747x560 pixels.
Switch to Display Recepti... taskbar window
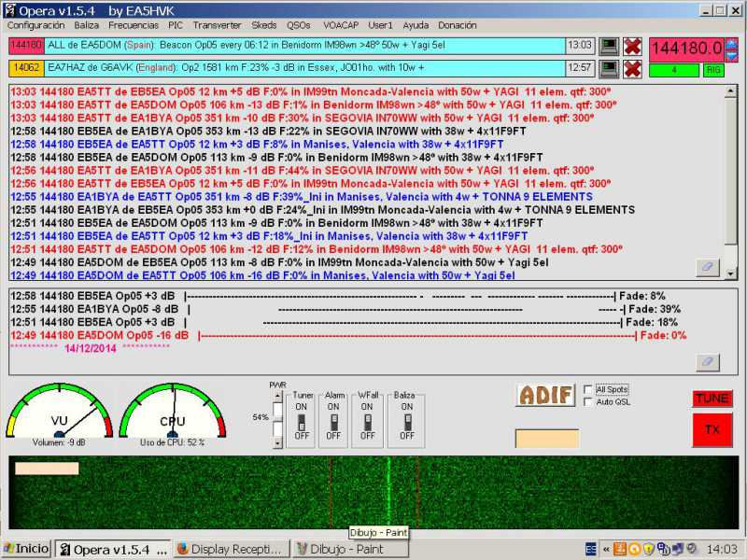pos(232,549)
